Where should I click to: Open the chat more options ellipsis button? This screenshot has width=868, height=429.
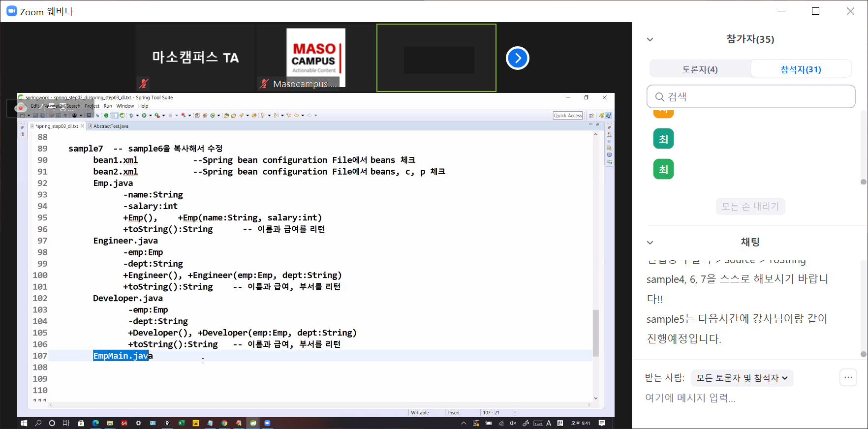tap(848, 378)
